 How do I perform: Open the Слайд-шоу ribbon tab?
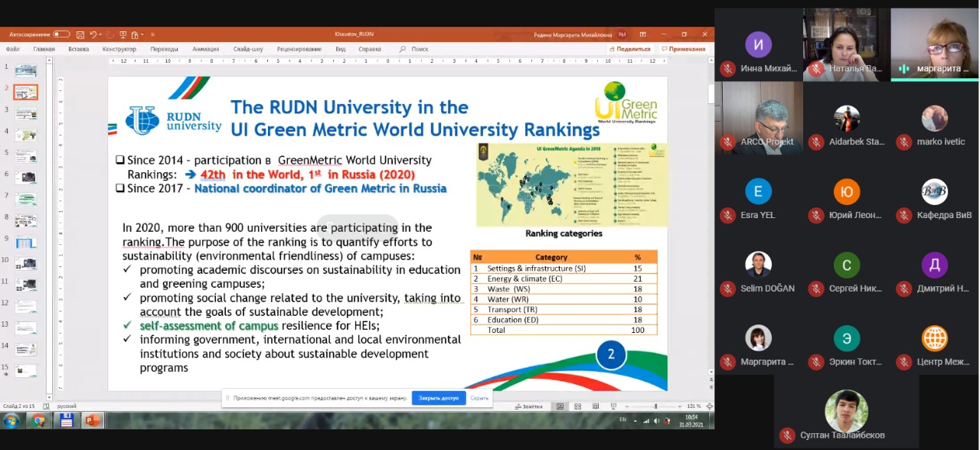[248, 49]
